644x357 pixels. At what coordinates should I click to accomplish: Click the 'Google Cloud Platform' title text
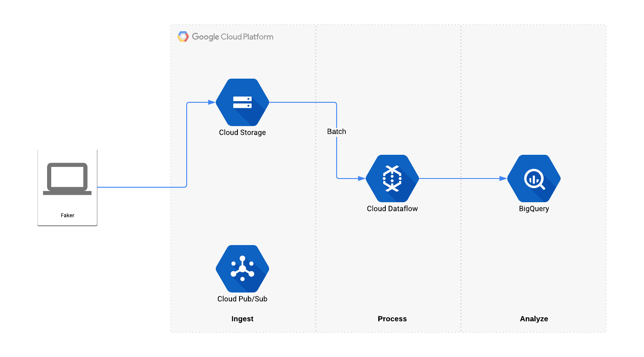232,37
